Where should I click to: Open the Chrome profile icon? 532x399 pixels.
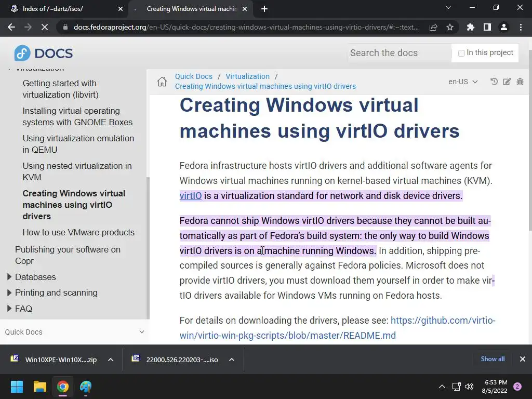coord(504,27)
